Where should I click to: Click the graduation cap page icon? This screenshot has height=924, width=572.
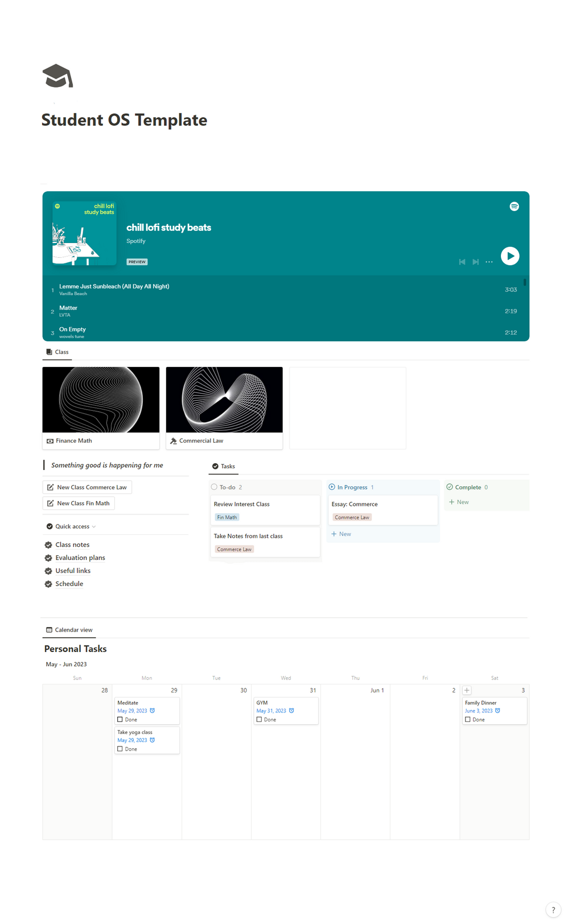click(x=58, y=76)
